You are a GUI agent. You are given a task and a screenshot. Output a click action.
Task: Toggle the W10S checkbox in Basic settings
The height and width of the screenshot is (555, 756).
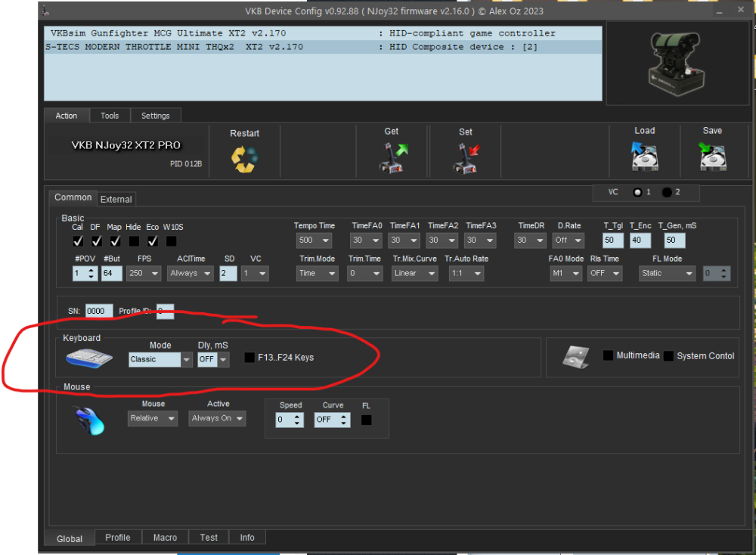coord(171,240)
